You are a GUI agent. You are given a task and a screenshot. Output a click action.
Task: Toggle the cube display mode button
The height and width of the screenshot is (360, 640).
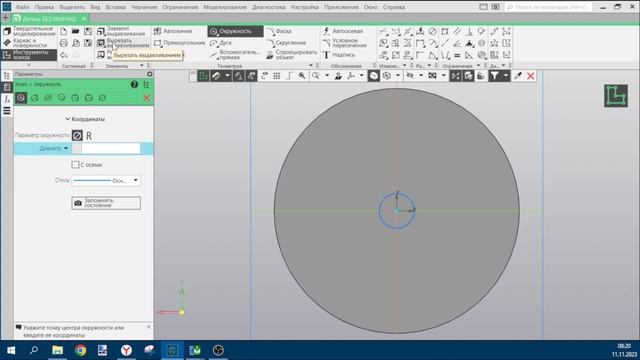pos(373,76)
